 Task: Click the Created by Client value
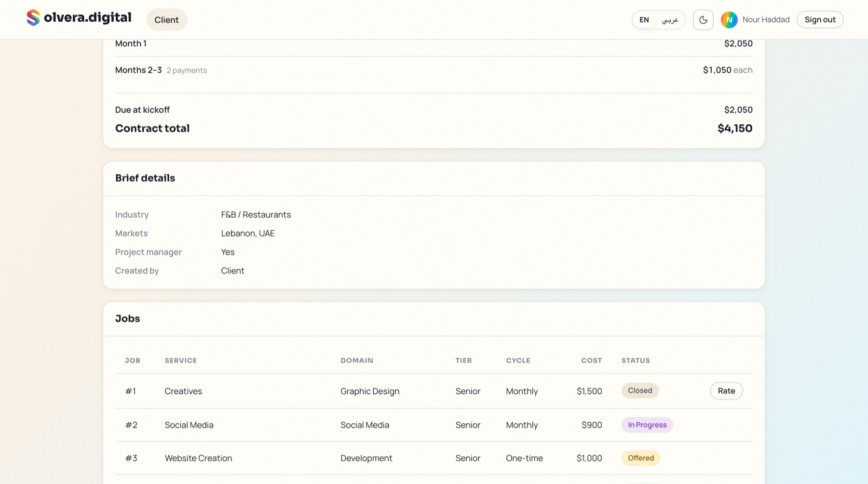pos(233,271)
